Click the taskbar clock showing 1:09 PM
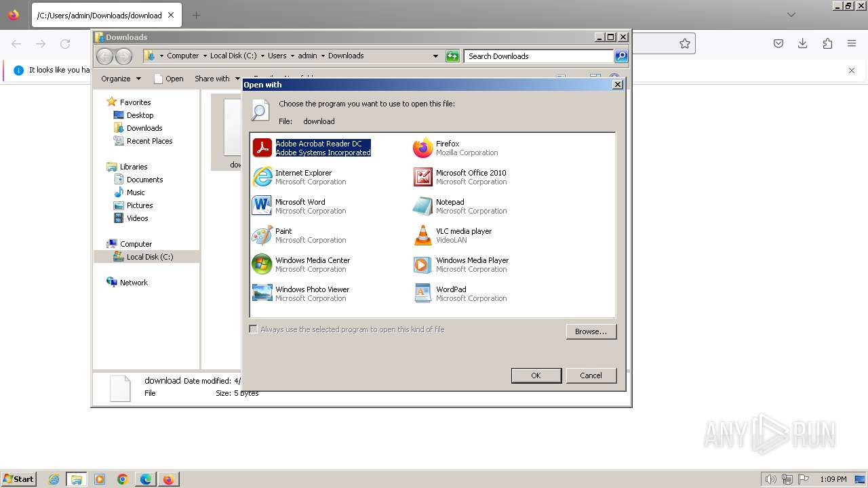Viewport: 868px width, 488px height. point(833,479)
